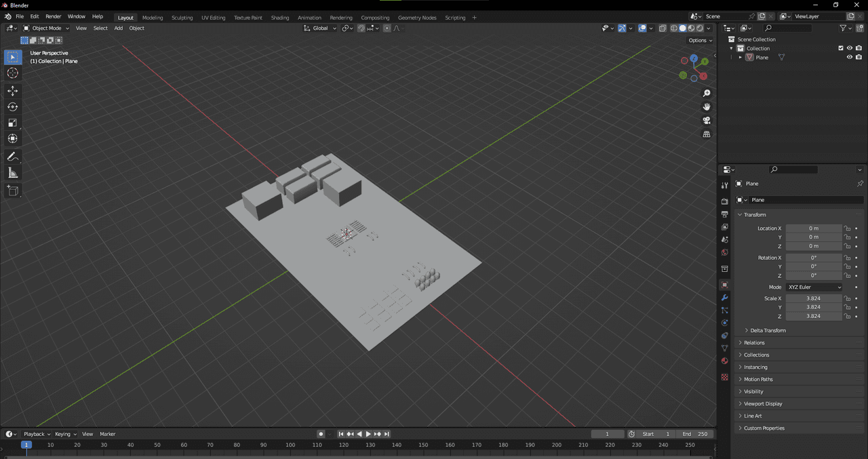Choose the Annotate tool
This screenshot has width=868, height=459.
(13, 157)
